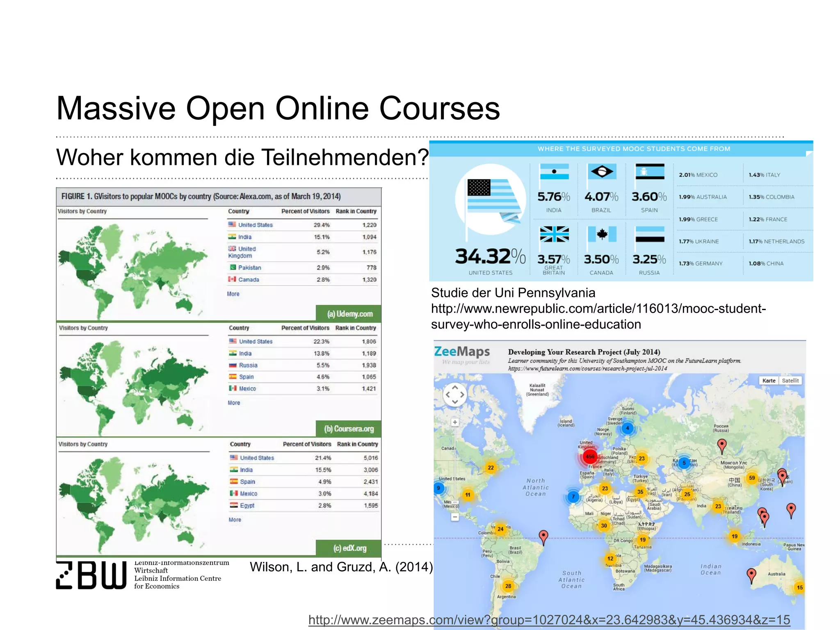Click the red 456 cluster over United Kingdom
The height and width of the screenshot is (630, 840).
(x=590, y=457)
